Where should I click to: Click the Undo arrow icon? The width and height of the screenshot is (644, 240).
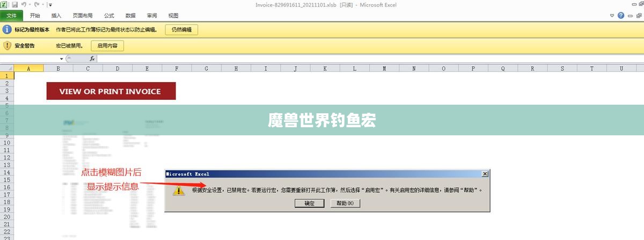pyautogui.click(x=24, y=4)
